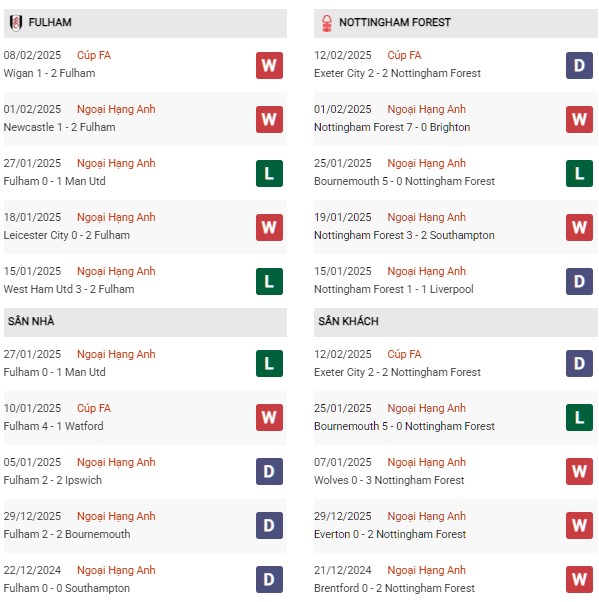Click the D badge for Fulham 2-2 Ipswich

[269, 471]
